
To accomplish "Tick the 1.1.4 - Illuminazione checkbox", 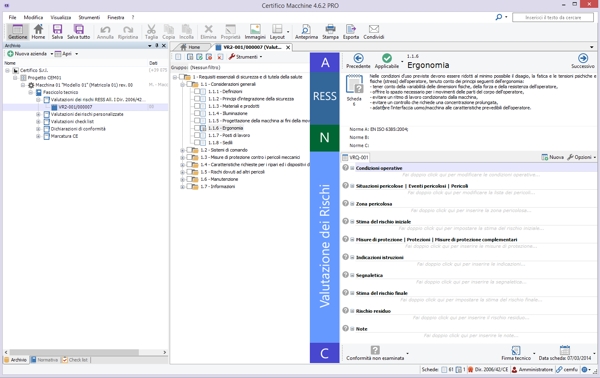I will 197,113.
